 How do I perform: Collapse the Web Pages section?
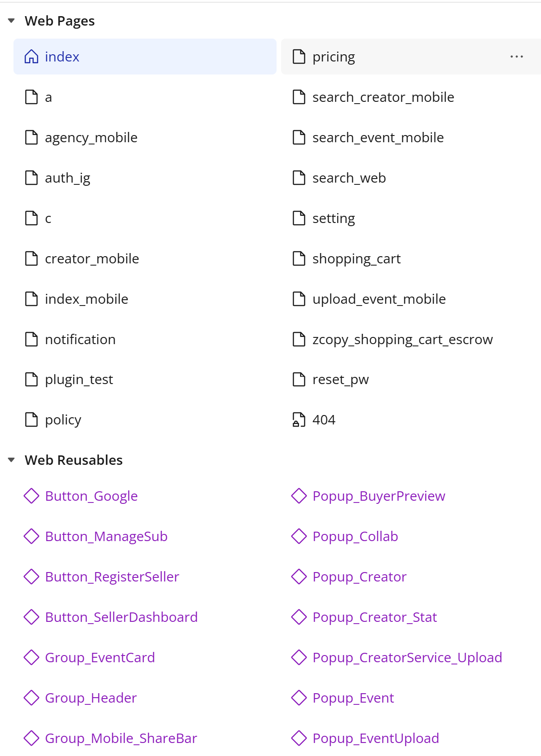pos(12,21)
